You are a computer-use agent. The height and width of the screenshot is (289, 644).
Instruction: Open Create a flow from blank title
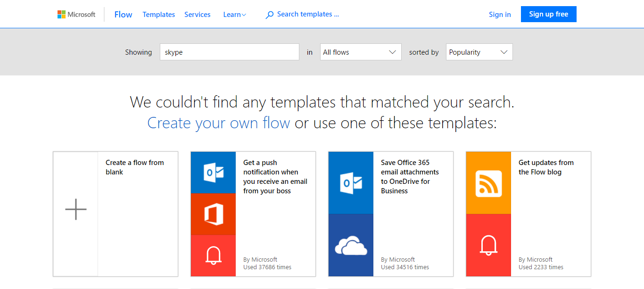point(135,167)
